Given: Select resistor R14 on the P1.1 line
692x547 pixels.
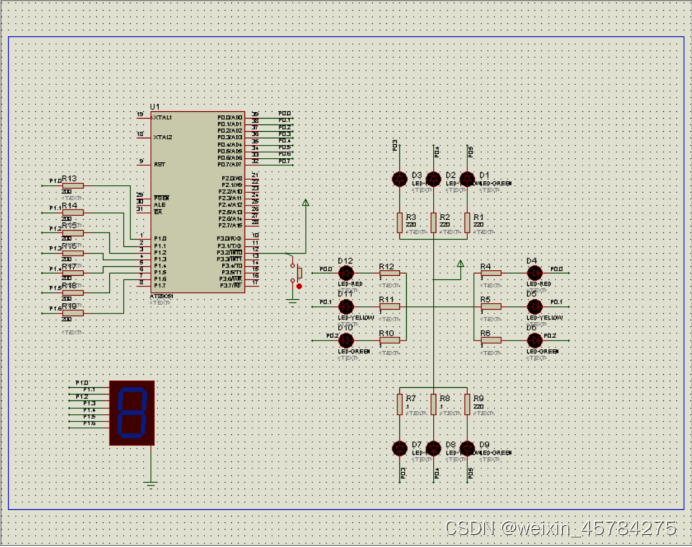Looking at the screenshot, I should 73,213.
